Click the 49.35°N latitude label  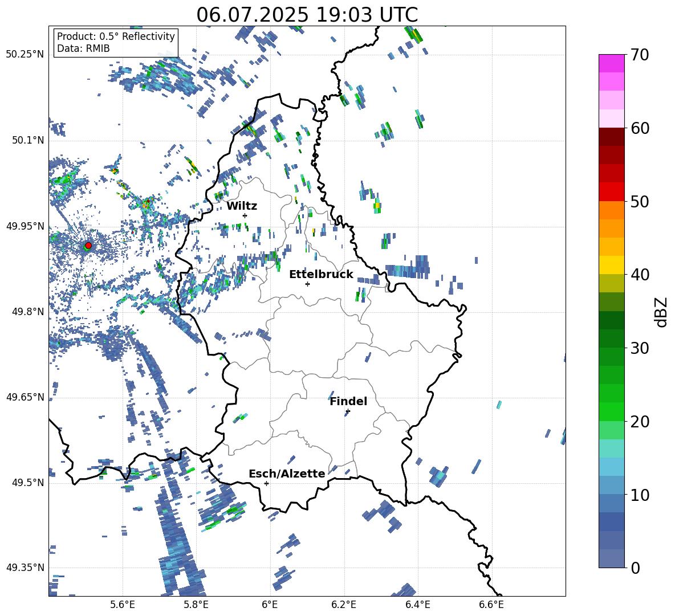(x=25, y=568)
